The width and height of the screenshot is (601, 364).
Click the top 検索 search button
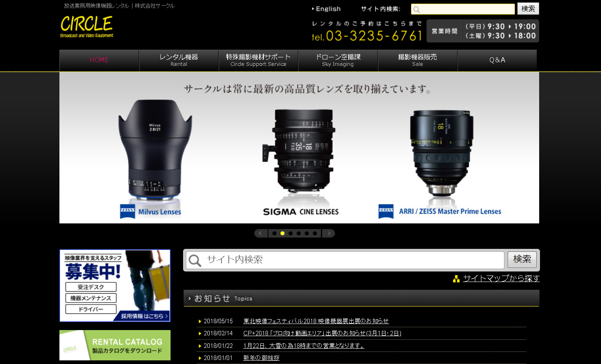tap(528, 8)
